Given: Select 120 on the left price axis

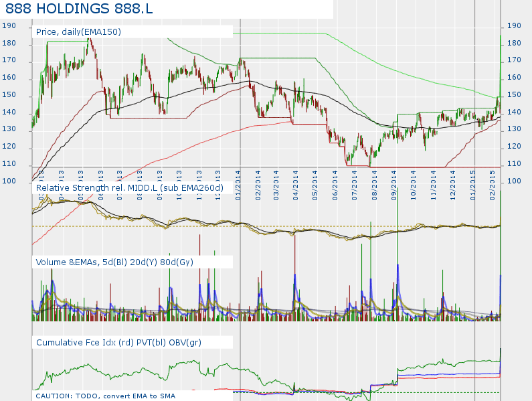Looking at the screenshot, I should coord(9,147).
